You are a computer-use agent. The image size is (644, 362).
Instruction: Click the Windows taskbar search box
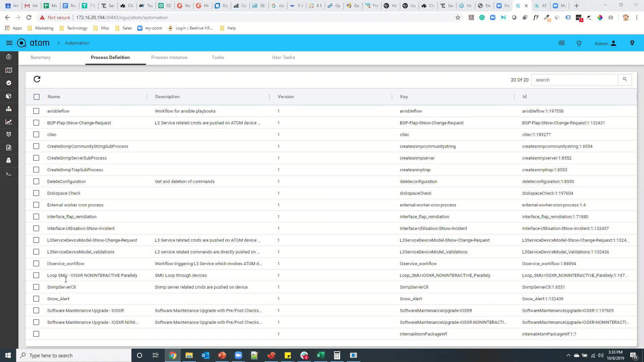(x=74, y=355)
